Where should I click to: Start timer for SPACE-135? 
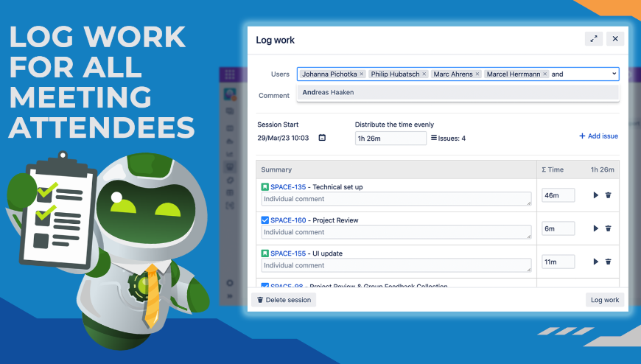click(595, 195)
